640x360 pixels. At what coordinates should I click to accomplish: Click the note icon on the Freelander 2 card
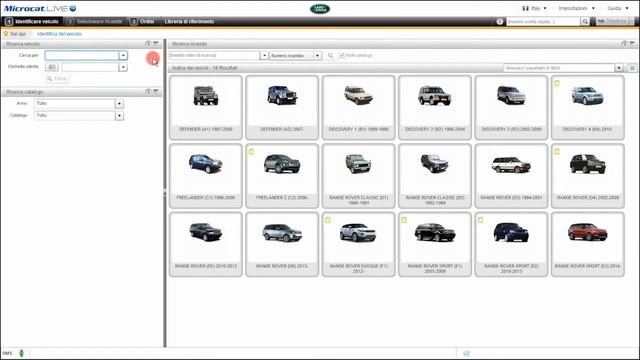click(251, 152)
